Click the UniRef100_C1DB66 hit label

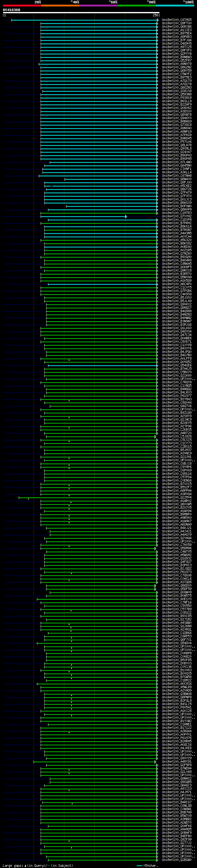click(177, 633)
